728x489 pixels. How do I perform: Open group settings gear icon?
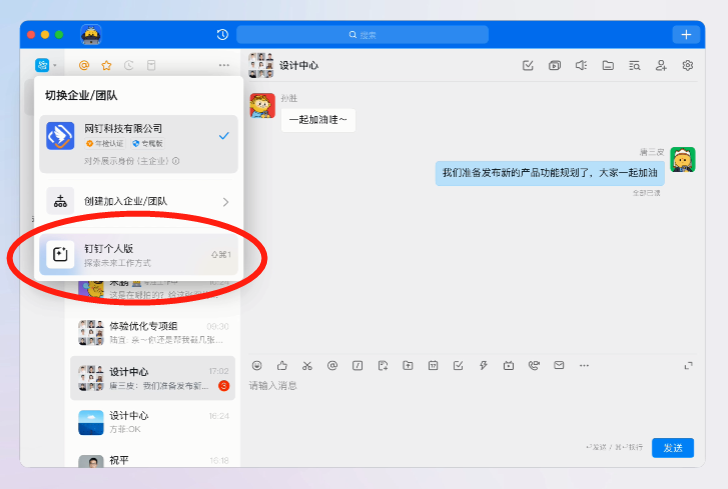pyautogui.click(x=688, y=65)
